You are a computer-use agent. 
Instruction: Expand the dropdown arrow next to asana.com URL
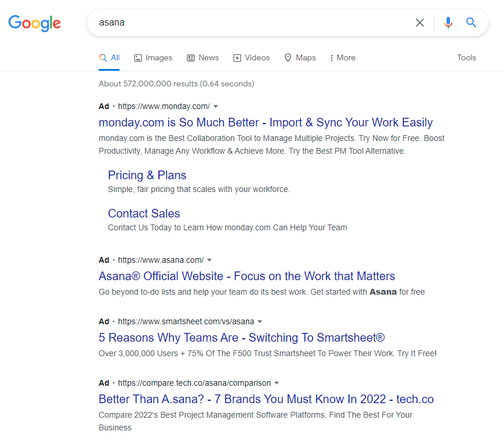209,260
